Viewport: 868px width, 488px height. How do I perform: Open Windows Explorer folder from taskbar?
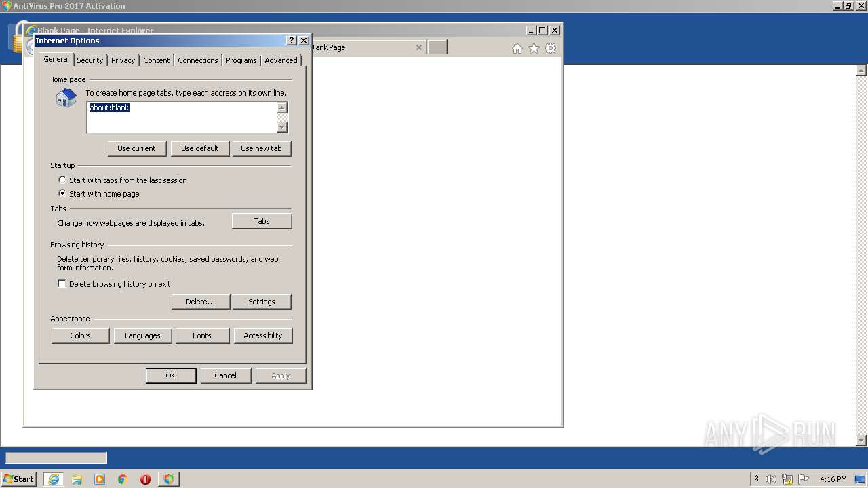point(77,479)
